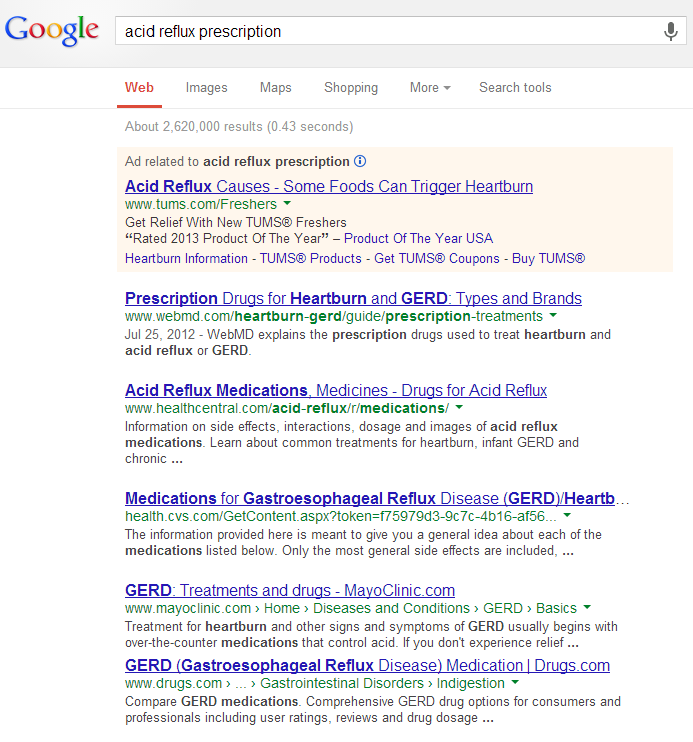
Task: Click the webmd.com heartburn-gerd URL text
Action: (x=334, y=316)
